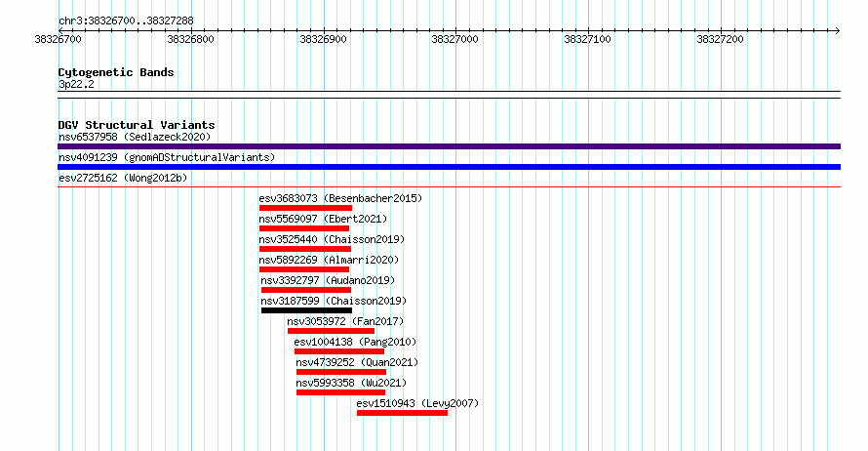Click the red bar under nsv5892269

click(x=304, y=269)
